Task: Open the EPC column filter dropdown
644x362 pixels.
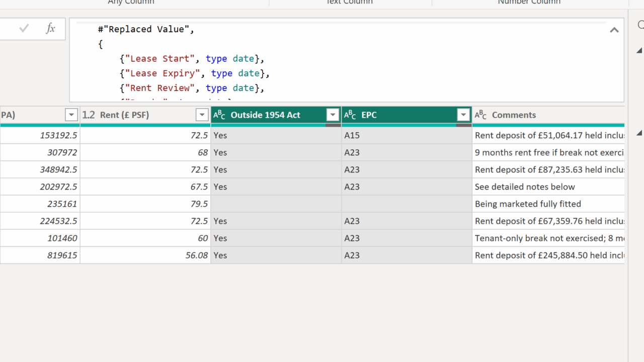Action: pos(463,115)
